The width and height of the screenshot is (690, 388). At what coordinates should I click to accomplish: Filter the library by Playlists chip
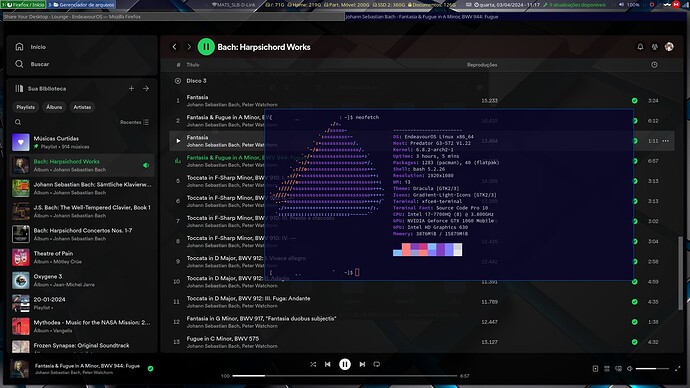point(26,107)
